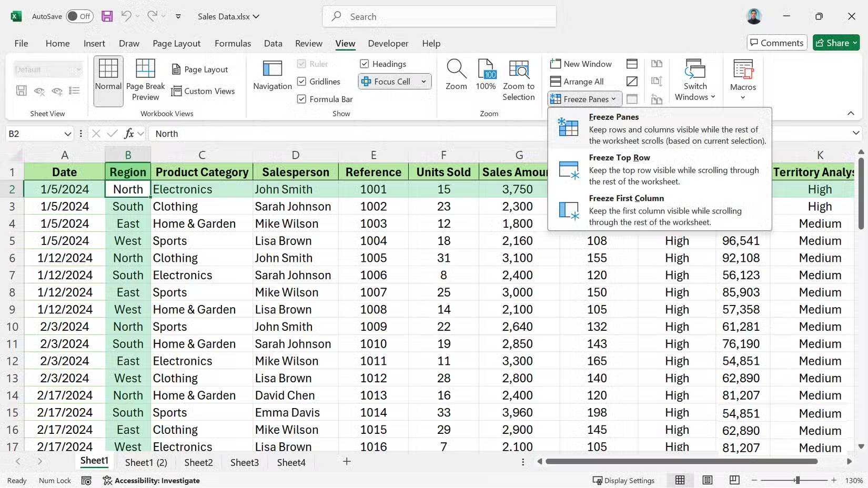This screenshot has width=868, height=488.
Task: Open the Focus Cell dropdown arrow
Action: point(423,82)
